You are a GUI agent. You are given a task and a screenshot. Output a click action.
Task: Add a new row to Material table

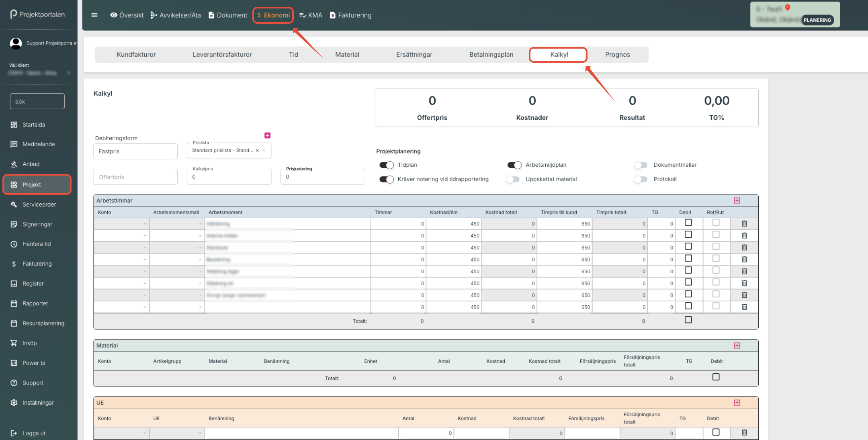(737, 346)
